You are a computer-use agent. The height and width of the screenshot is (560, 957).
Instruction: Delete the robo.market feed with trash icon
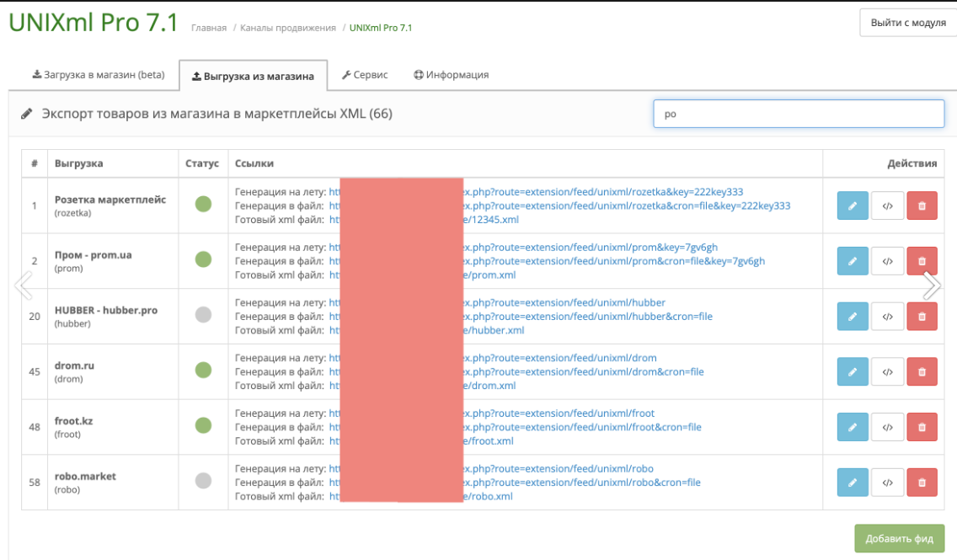(922, 483)
